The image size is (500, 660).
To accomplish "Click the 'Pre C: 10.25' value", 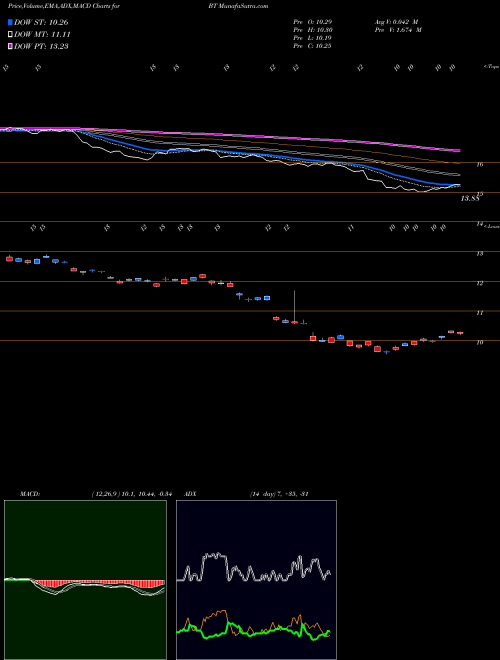I will click(312, 46).
